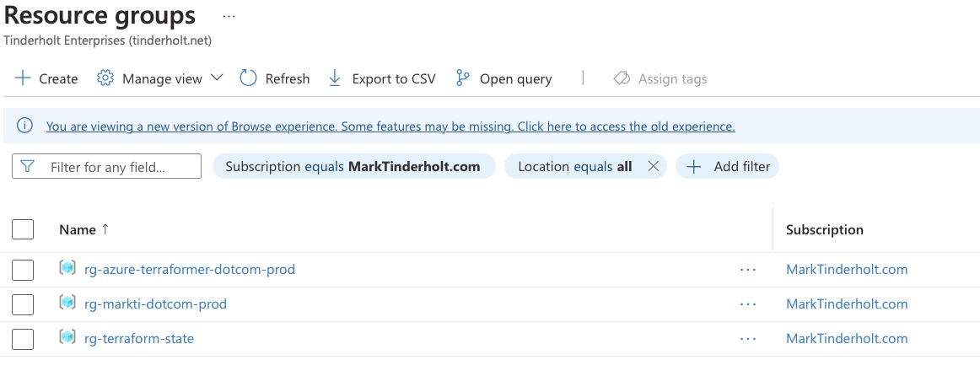Click the Tinderholt Enterprises (tinderholt.net) directory text
The width and height of the screenshot is (980, 376).
(x=107, y=40)
